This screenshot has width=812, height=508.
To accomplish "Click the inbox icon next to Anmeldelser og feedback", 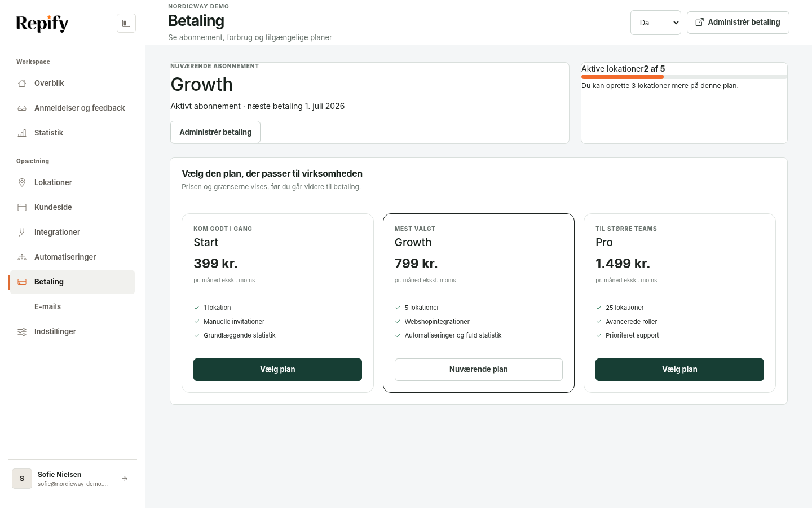I will (x=22, y=108).
